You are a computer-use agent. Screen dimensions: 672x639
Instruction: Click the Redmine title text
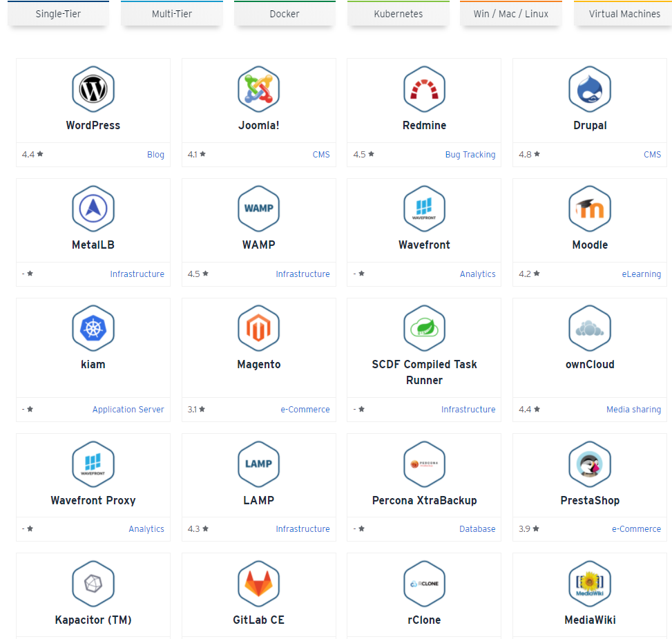[x=424, y=125]
